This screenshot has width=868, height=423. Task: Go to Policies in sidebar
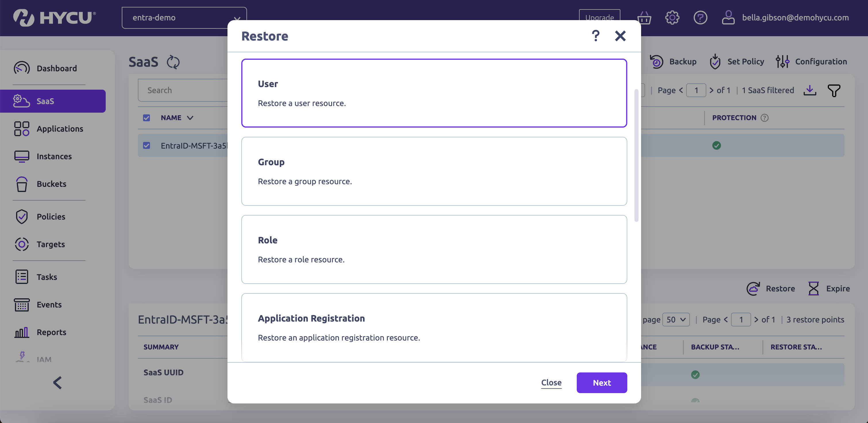point(51,217)
